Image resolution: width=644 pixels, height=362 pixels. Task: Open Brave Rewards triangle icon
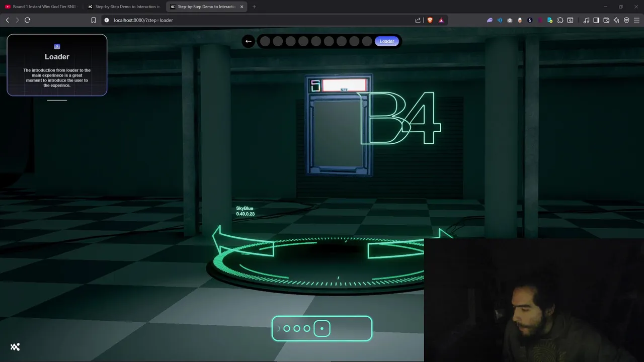tap(441, 20)
